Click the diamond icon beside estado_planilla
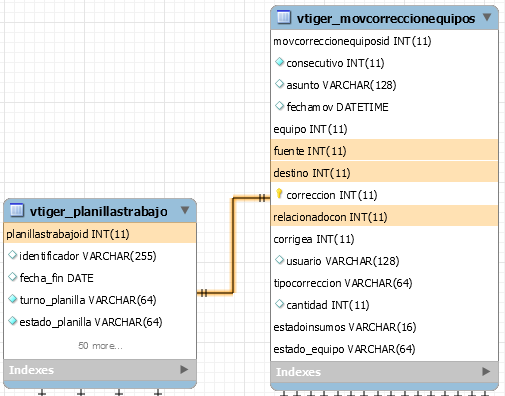 pyautogui.click(x=12, y=321)
